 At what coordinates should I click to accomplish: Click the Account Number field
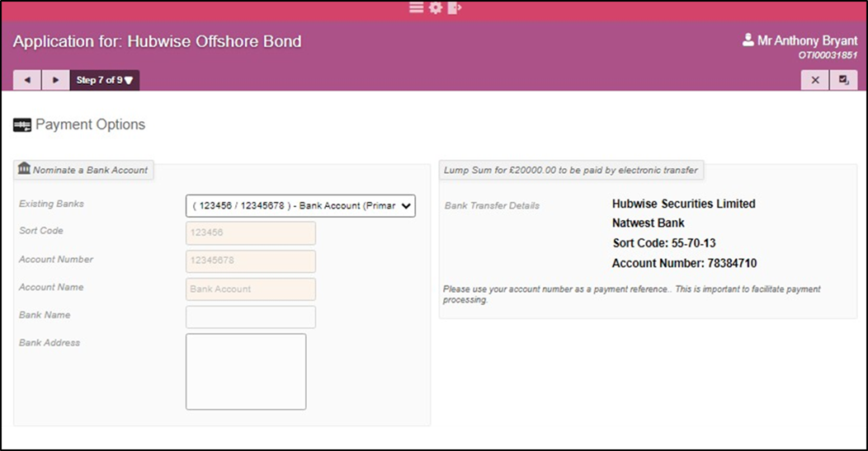tap(251, 261)
